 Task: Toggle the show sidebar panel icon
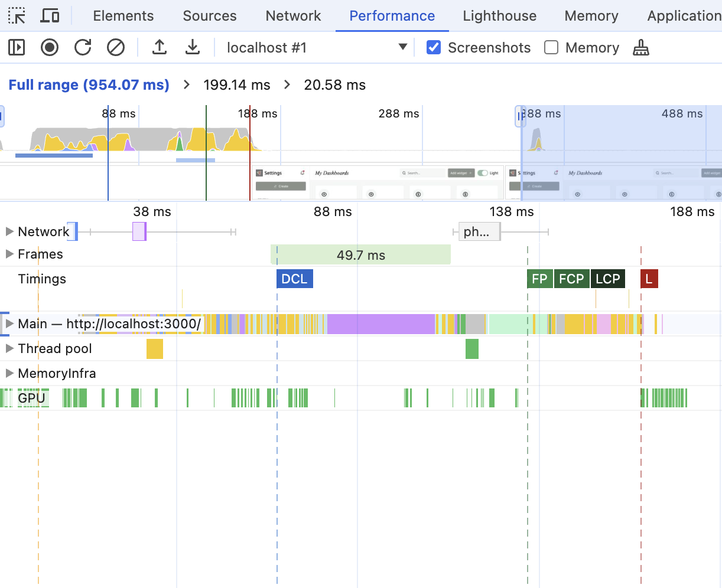pos(16,47)
